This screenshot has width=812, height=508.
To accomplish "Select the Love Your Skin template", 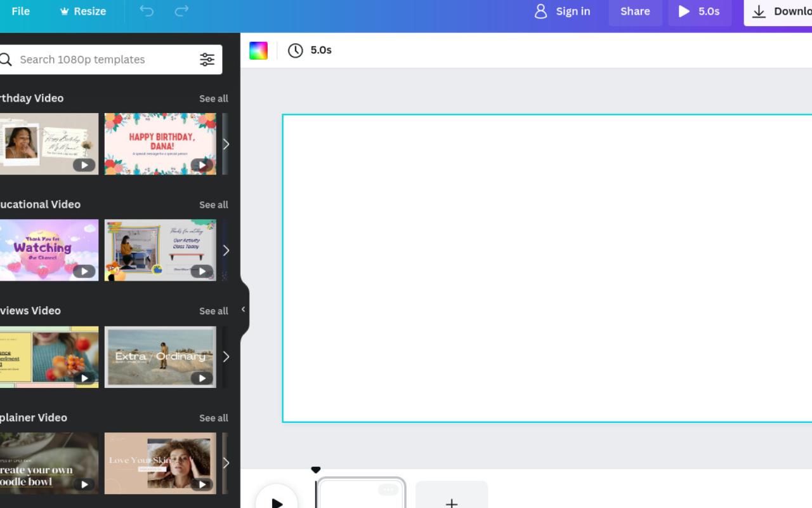I will 160,464.
